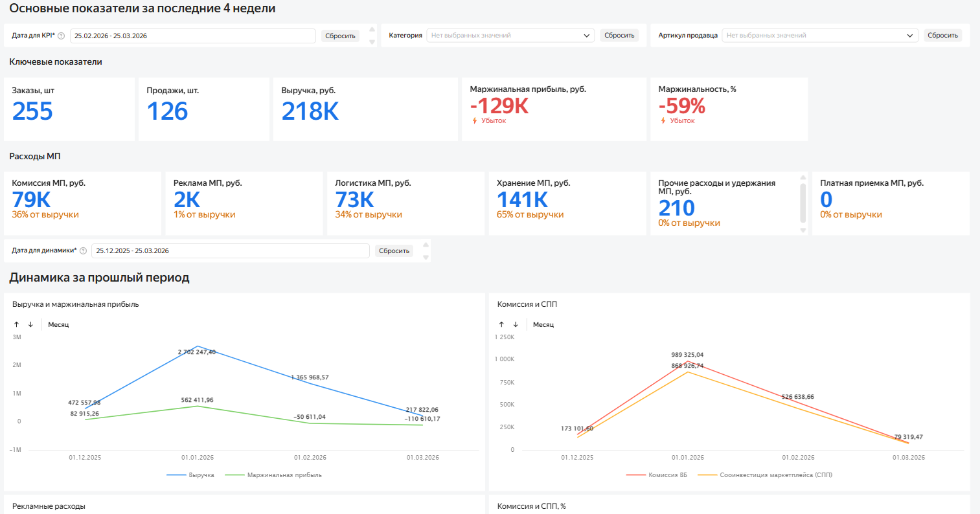The image size is (980, 514).
Task: Click the Динамика за прошлый период heading
Action: [99, 278]
